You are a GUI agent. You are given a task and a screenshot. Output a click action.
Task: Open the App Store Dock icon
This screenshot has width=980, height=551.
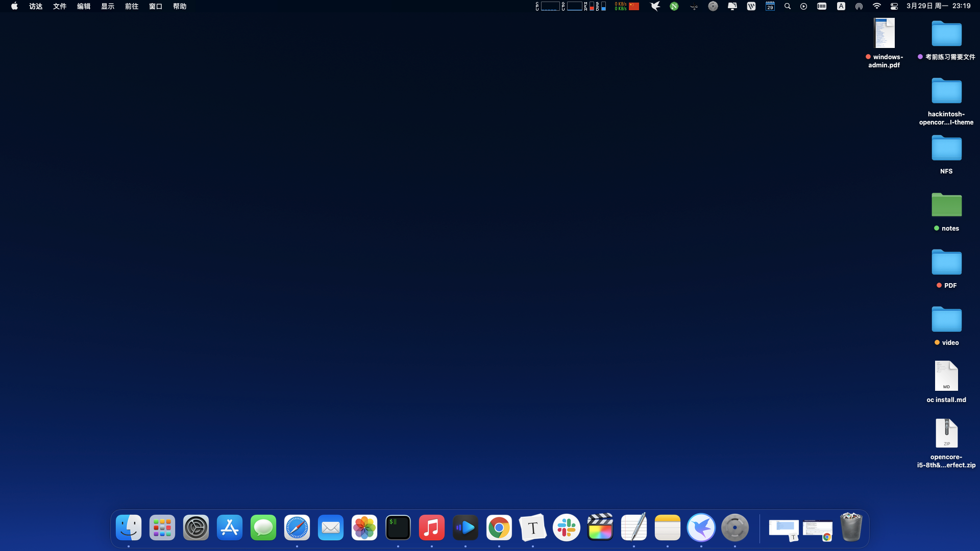point(230,528)
